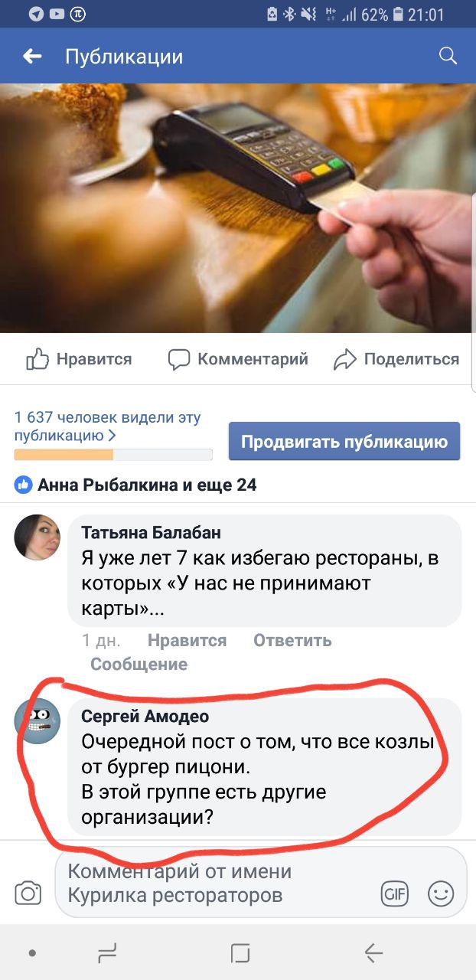The width and height of the screenshot is (476, 980).
Task: Open Сергей Амодео's profile name
Action: pyautogui.click(x=145, y=716)
